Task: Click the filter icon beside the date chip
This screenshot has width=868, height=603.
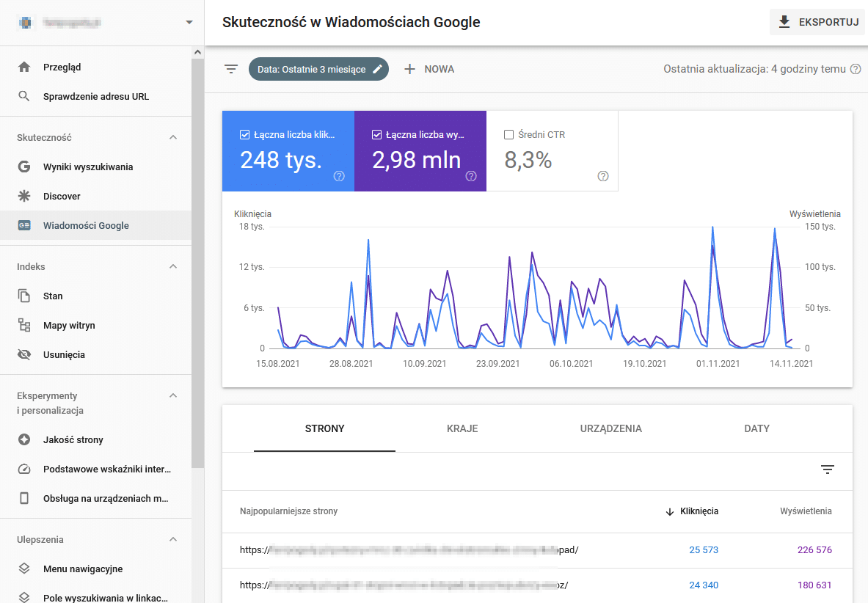Action: [231, 69]
